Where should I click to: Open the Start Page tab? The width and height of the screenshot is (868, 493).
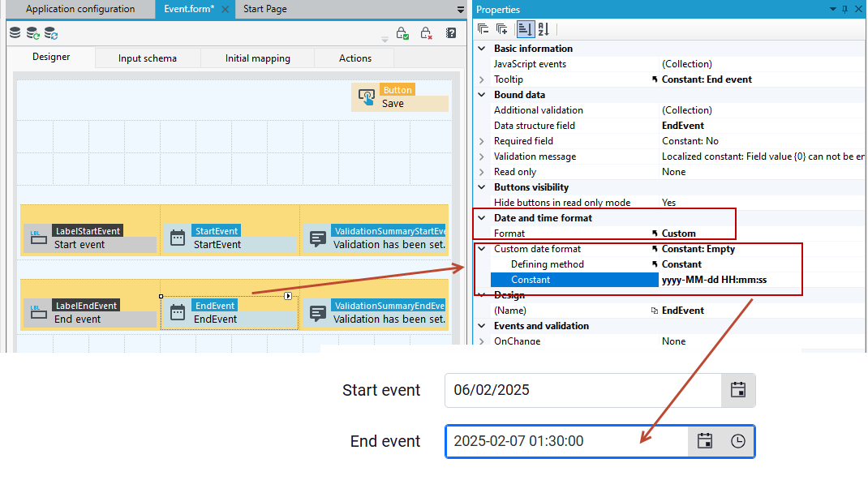[x=265, y=9]
